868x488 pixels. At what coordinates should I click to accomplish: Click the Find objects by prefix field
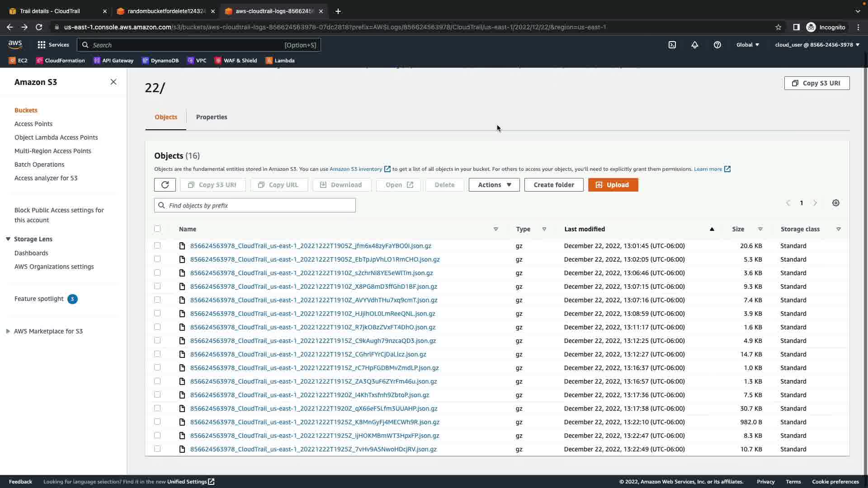coord(255,206)
